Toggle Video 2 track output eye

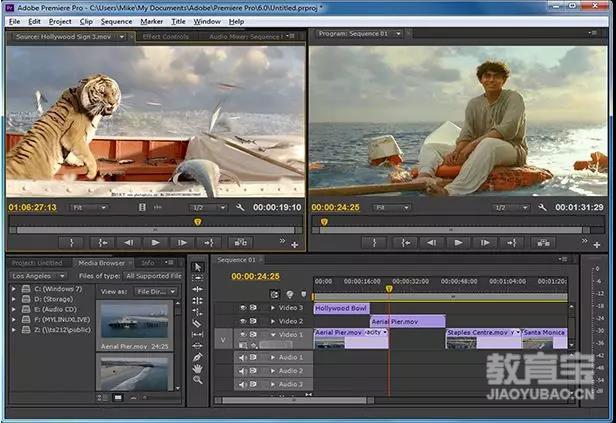coord(243,321)
